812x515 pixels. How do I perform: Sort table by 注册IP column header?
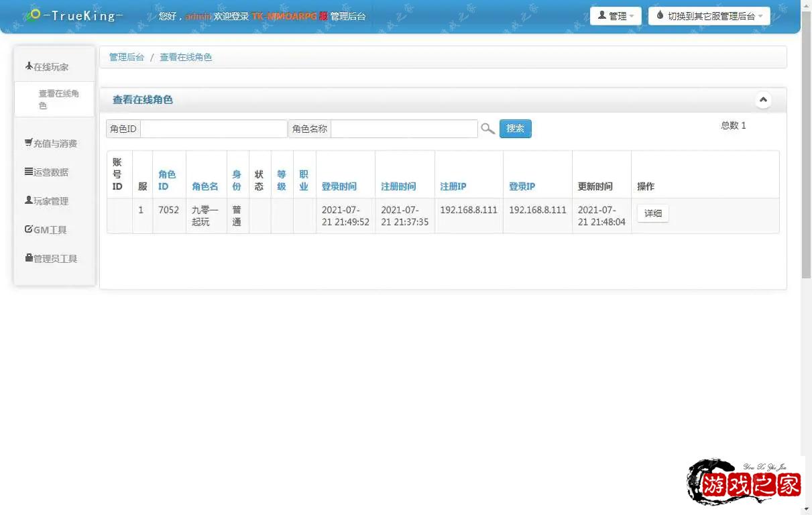pyautogui.click(x=453, y=186)
